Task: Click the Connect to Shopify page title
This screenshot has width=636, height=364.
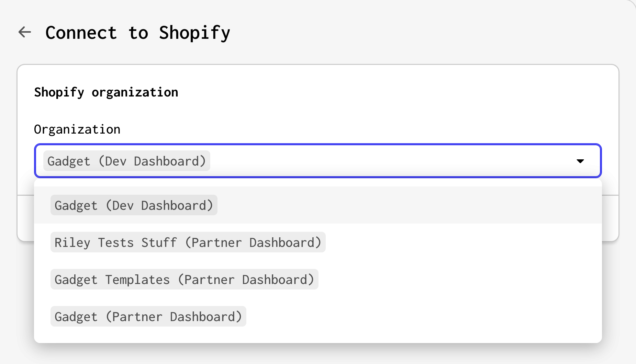Action: pyautogui.click(x=138, y=33)
